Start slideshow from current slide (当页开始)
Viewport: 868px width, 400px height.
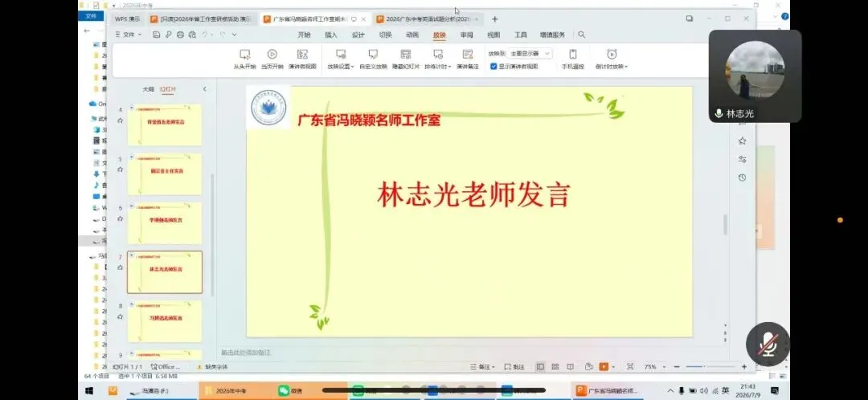[272, 59]
